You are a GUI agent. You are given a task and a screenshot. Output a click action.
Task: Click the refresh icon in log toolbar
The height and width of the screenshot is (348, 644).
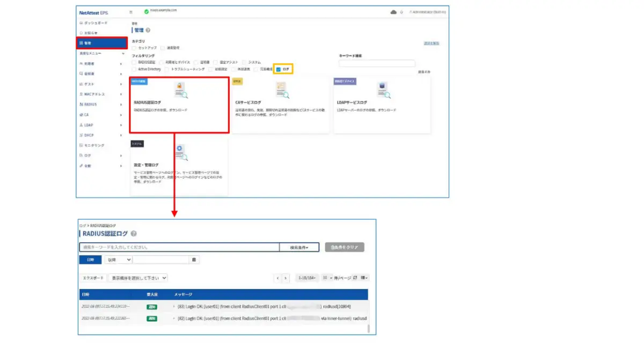(x=355, y=278)
